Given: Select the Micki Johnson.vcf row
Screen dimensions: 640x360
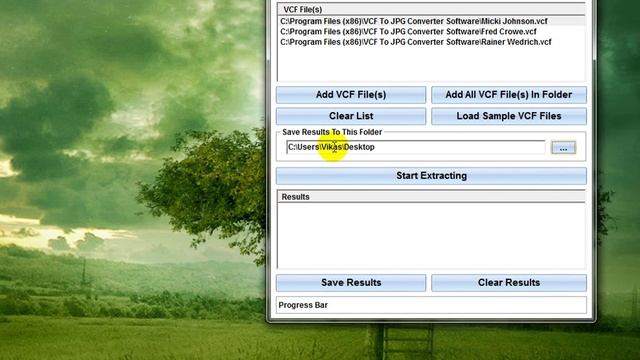Looking at the screenshot, I should pos(432,21).
